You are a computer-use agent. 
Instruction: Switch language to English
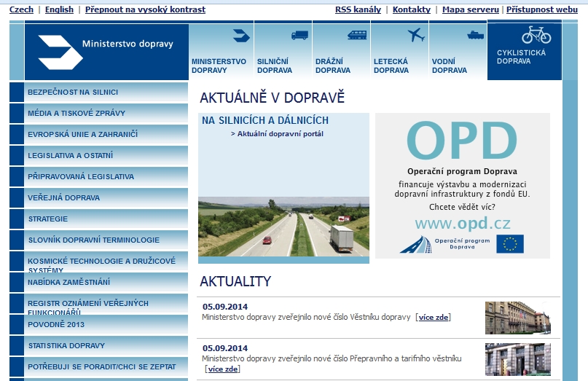pos(59,9)
